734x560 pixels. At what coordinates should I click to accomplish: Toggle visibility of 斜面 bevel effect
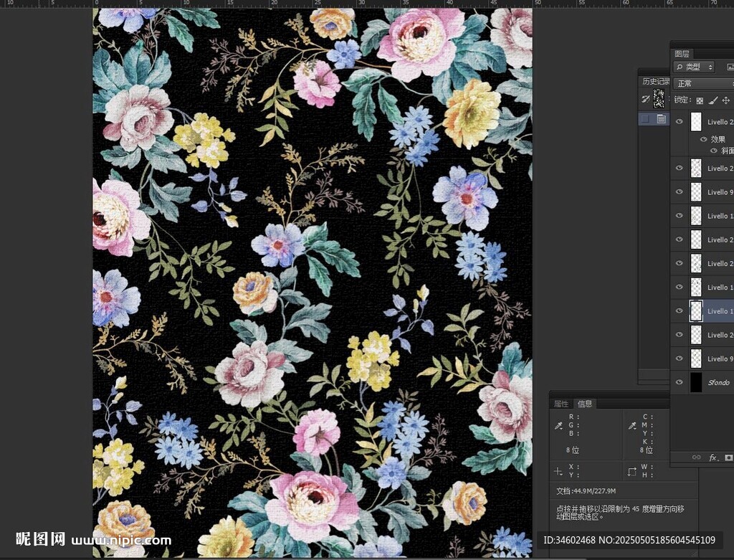tap(713, 151)
